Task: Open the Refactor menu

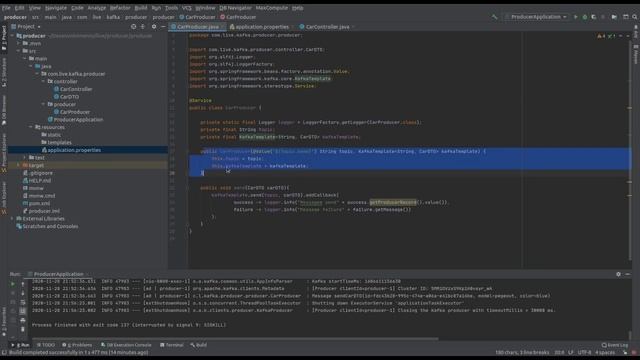Action: tap(120, 8)
